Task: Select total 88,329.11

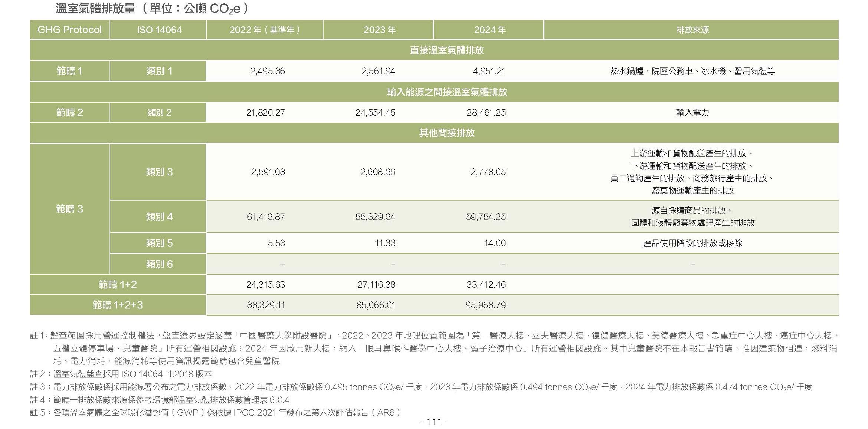Action: click(x=266, y=305)
